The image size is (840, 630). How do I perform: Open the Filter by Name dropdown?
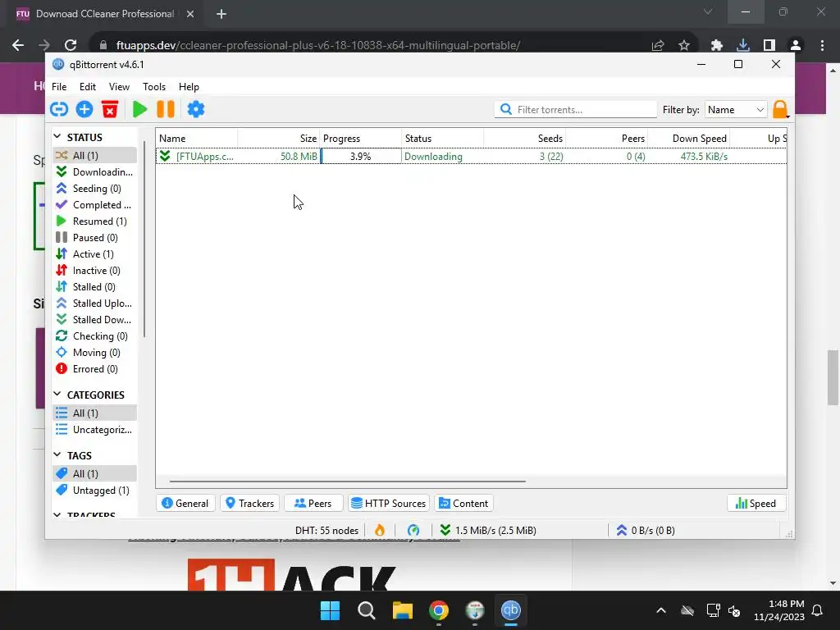click(736, 109)
